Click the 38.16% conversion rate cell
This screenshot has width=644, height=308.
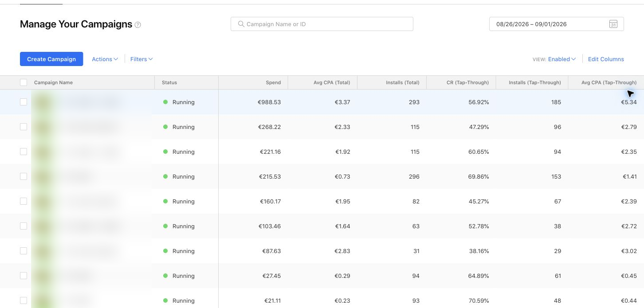tap(479, 251)
